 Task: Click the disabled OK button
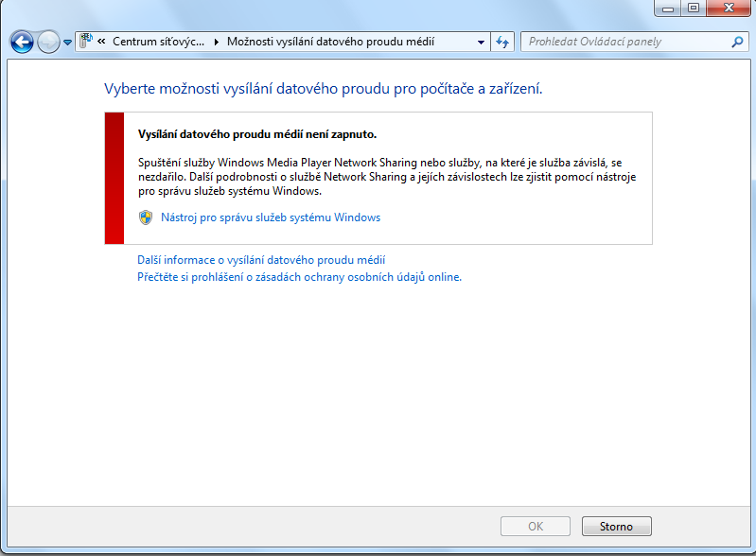coord(536,526)
